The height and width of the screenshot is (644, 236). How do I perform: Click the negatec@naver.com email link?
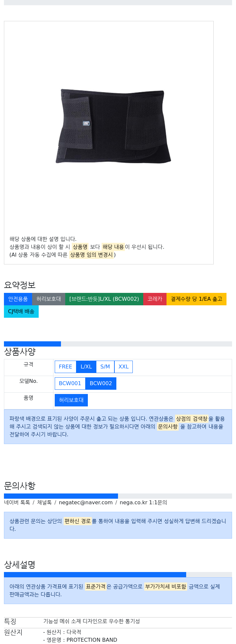(x=86, y=503)
